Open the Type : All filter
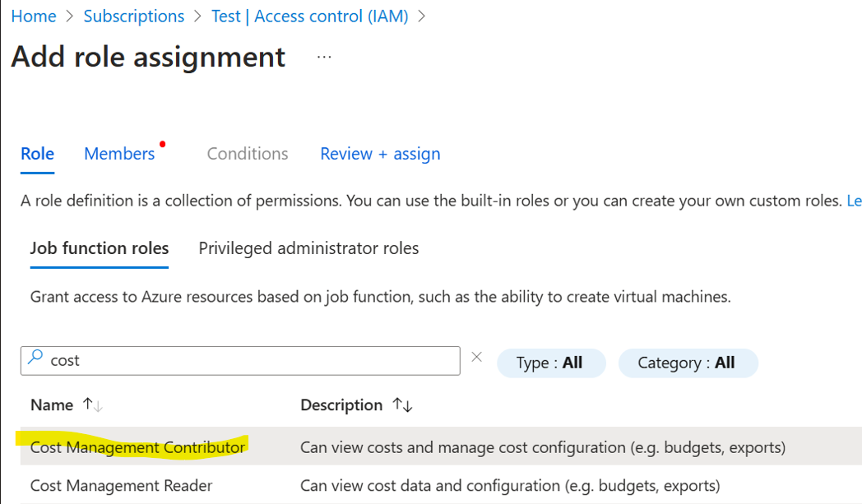This screenshot has height=504, width=862. tap(551, 363)
